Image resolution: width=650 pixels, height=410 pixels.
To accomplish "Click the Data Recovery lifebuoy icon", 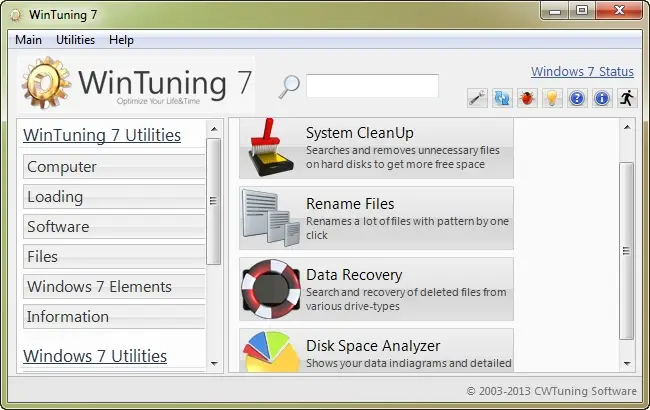I will click(271, 289).
